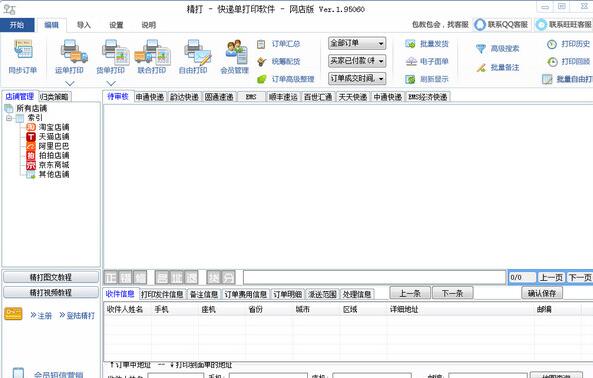Expand arrow under 运单打印
593x378 pixels.
click(x=70, y=83)
